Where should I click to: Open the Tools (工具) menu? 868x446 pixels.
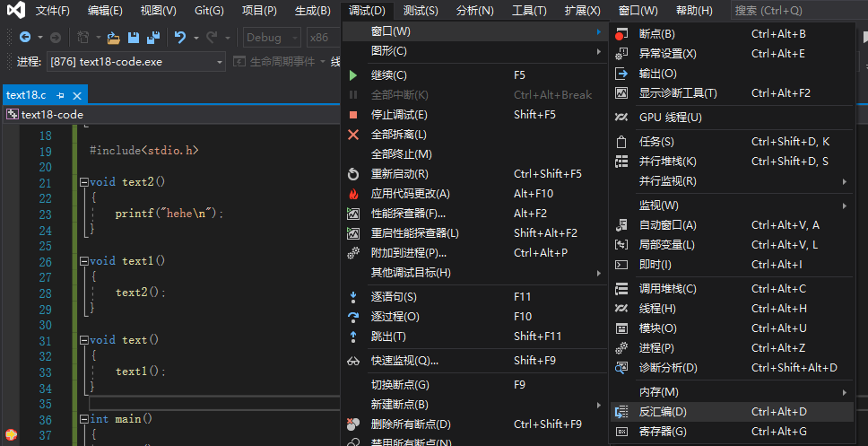pos(529,11)
